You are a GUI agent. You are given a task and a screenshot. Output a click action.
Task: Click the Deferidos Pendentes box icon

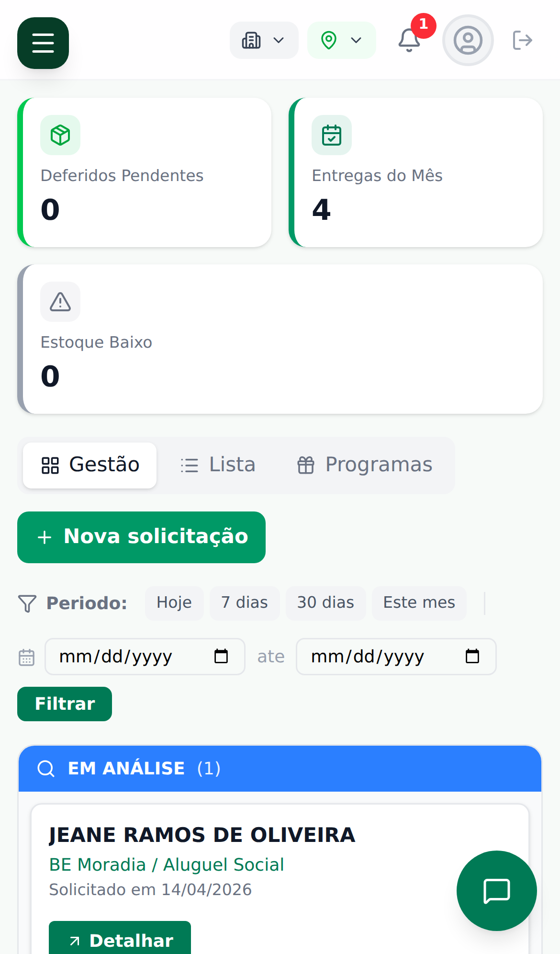(x=60, y=135)
